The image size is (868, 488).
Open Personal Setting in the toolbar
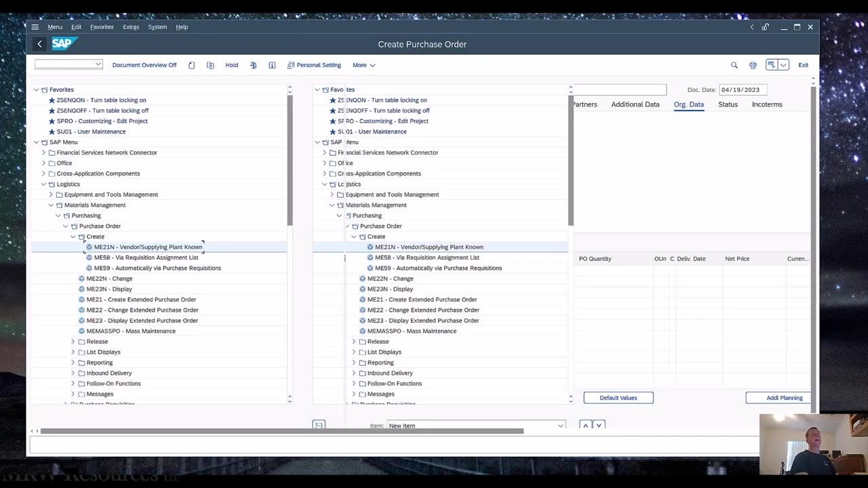pyautogui.click(x=314, y=65)
